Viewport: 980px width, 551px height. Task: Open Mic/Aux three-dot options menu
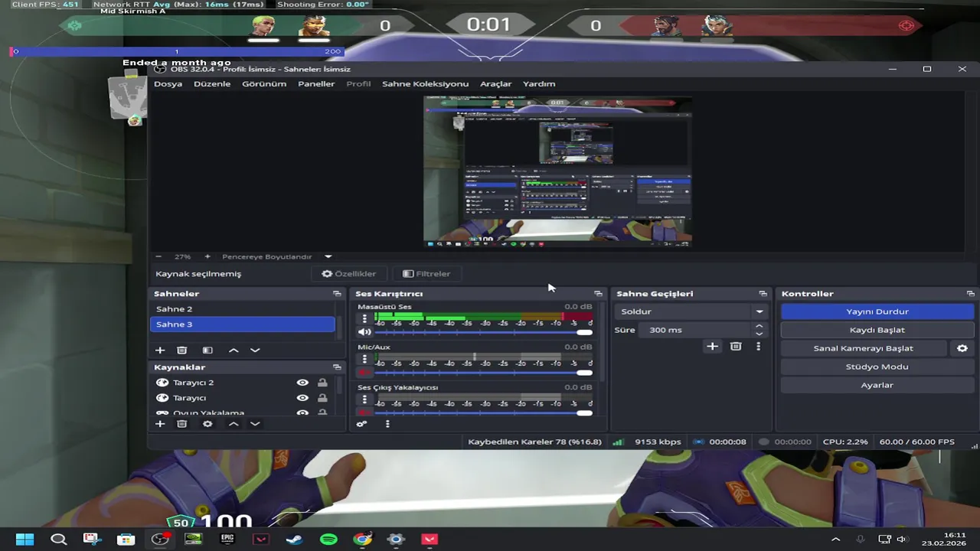364,359
